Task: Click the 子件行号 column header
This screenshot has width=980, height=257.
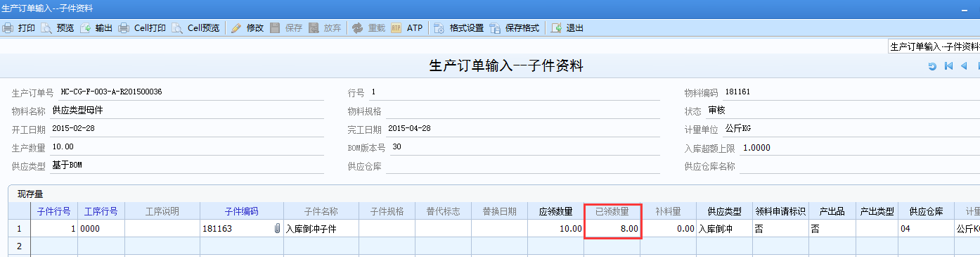Action: tap(54, 211)
